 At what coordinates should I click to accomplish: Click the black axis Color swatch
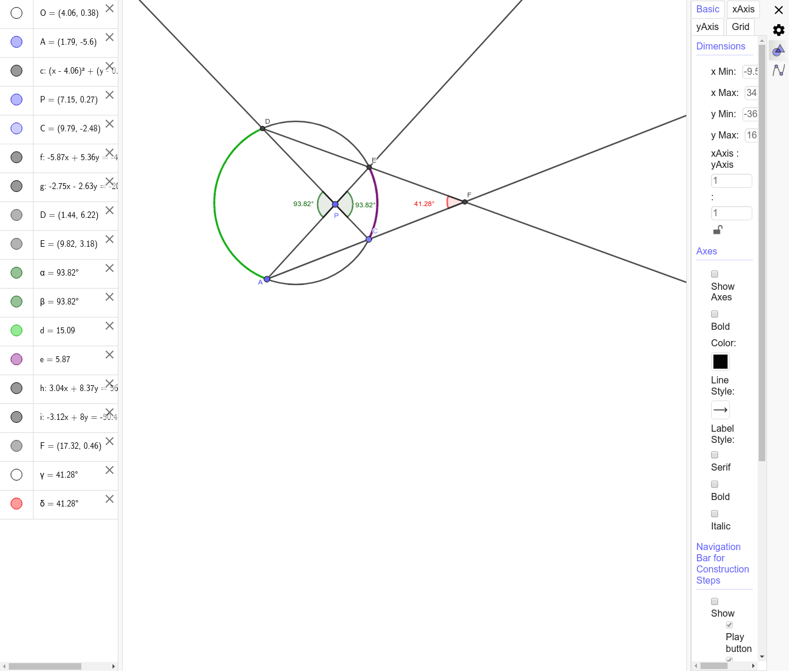coord(720,361)
